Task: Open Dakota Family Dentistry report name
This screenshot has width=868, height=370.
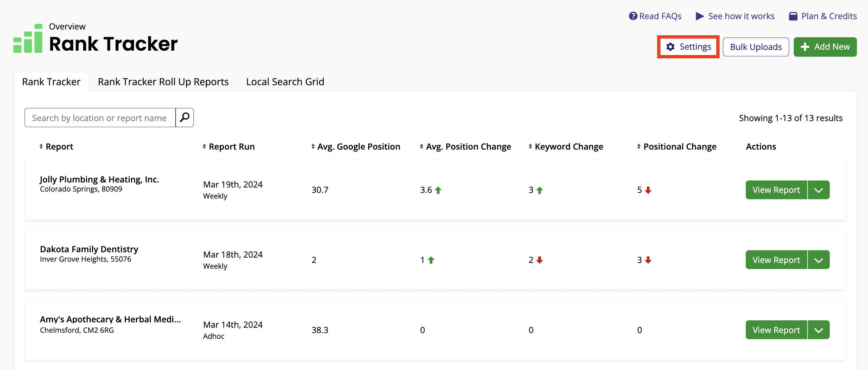Action: coord(89,249)
